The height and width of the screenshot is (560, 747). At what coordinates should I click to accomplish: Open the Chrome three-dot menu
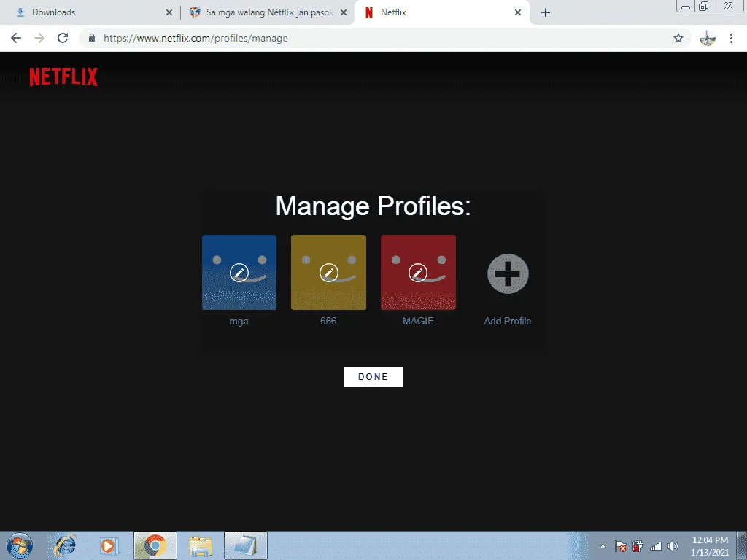pyautogui.click(x=731, y=38)
